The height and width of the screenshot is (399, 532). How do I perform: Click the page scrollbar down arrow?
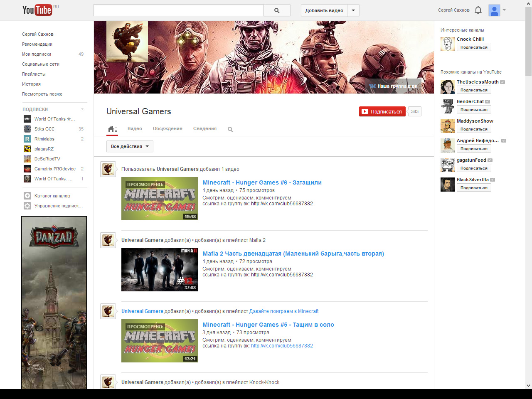528,386
